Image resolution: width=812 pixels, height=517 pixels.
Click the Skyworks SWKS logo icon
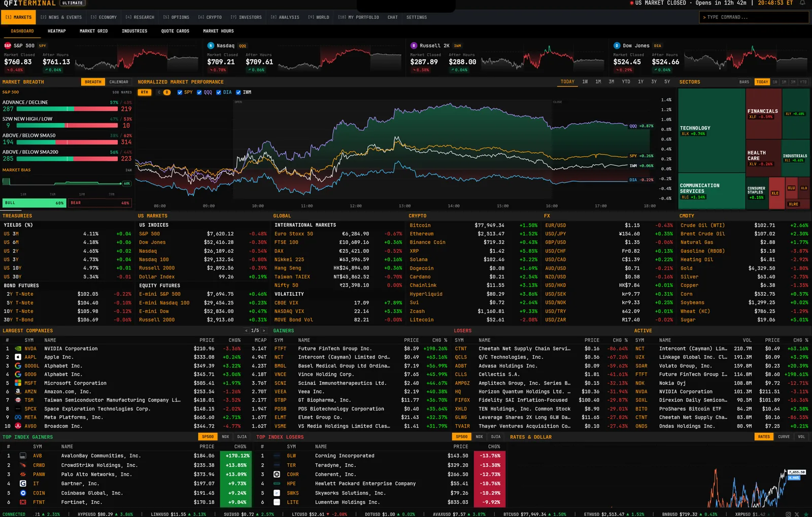pyautogui.click(x=277, y=493)
